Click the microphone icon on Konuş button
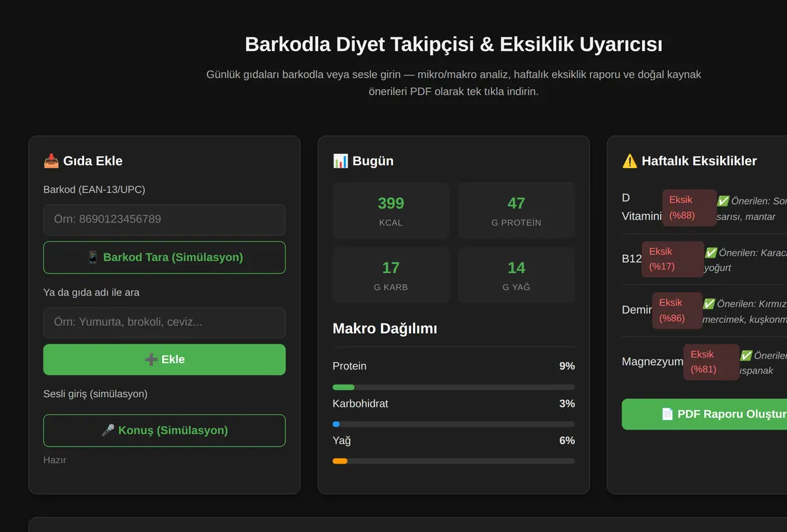Viewport: 787px width, 532px height. coord(108,430)
